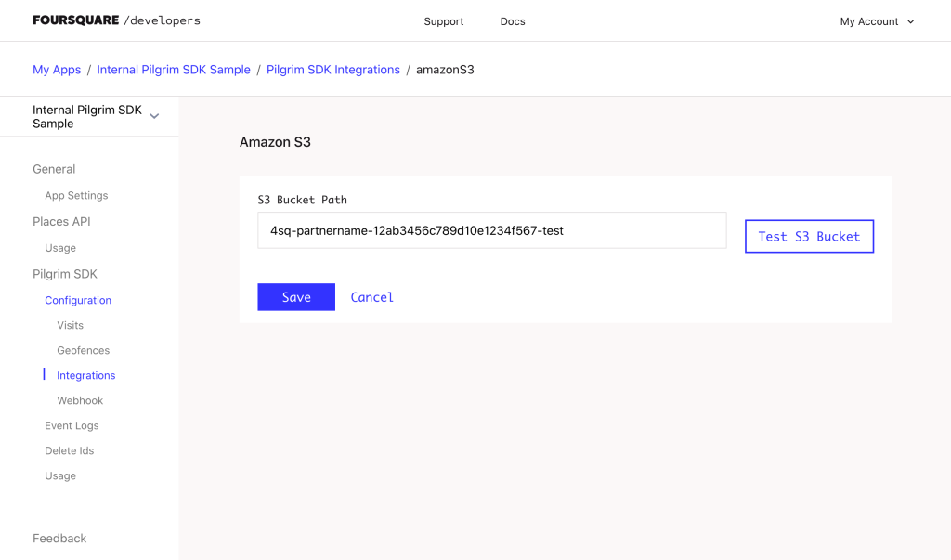
Task: Click the Foursquare developers logo
Action: coord(116,20)
